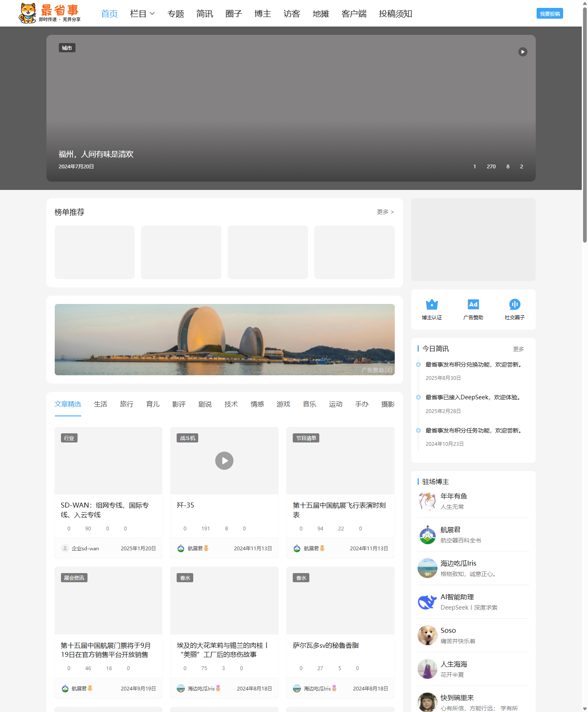The width and height of the screenshot is (588, 712).
Task: Expand 榜单推荐 with 更多 link
Action: [x=385, y=212]
